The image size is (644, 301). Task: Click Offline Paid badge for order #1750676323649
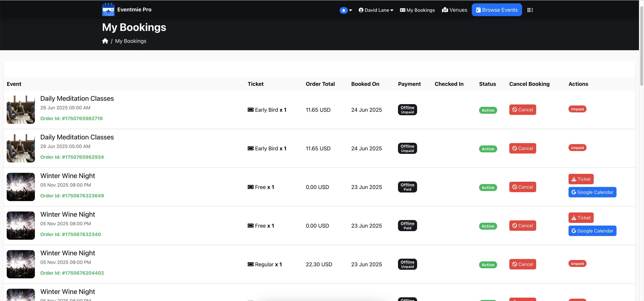coord(407,187)
